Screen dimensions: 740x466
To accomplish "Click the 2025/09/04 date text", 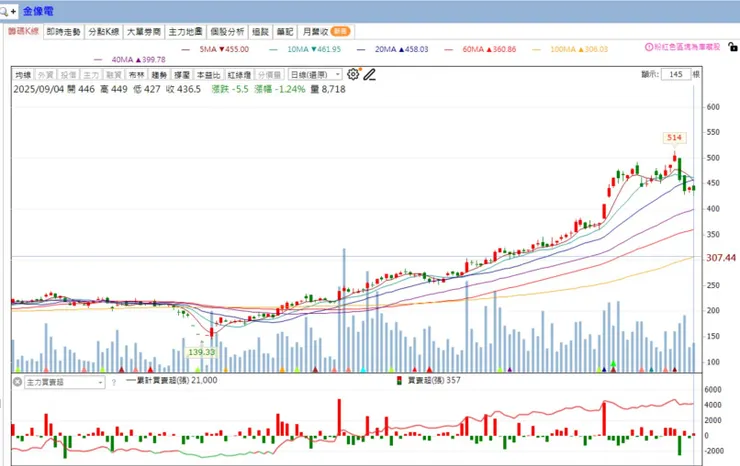I will (x=38, y=89).
